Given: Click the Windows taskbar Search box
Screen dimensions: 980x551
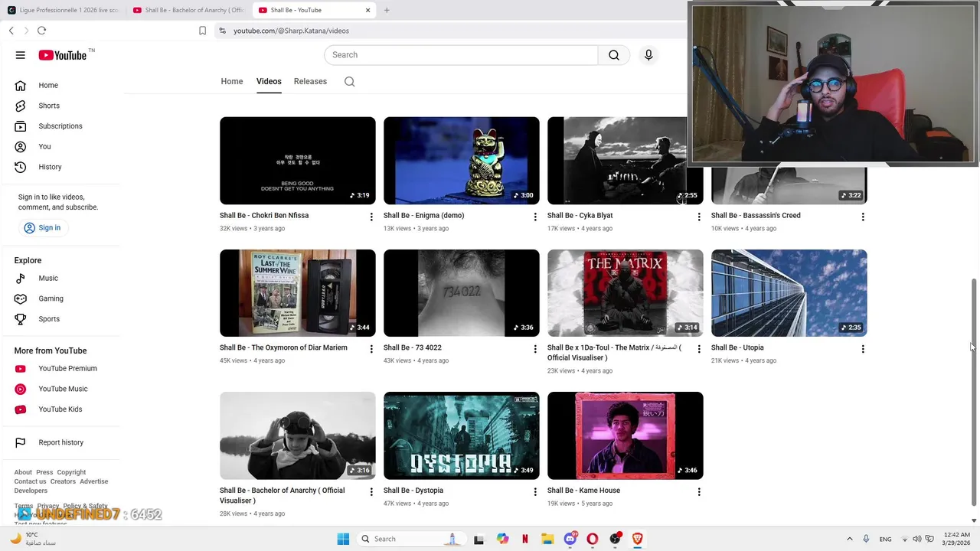Looking at the screenshot, I should [x=412, y=539].
